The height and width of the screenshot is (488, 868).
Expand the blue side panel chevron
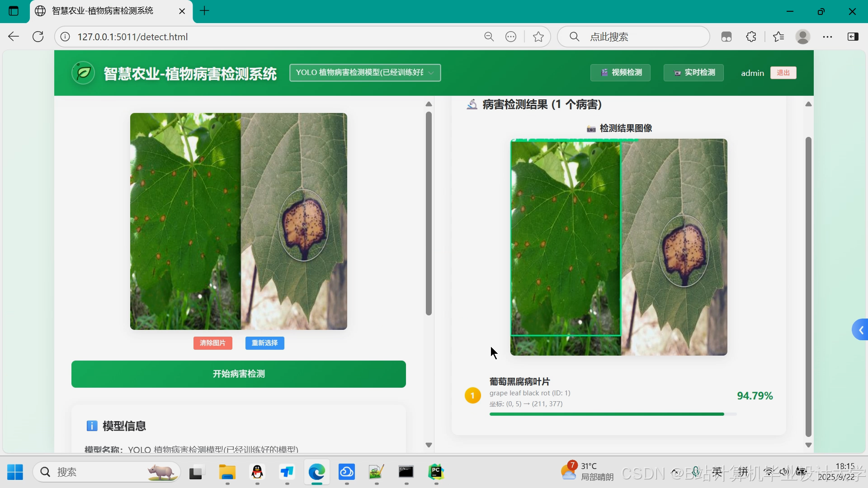tap(860, 330)
